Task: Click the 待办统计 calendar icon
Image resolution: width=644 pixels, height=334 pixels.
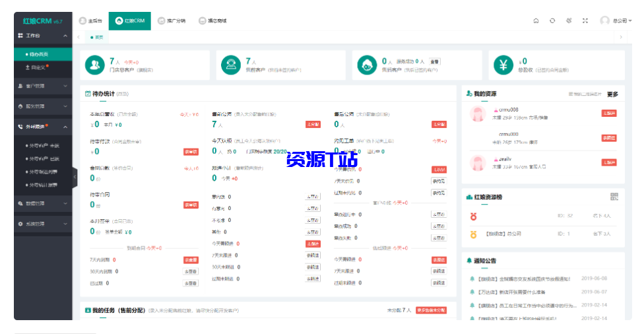Action: [x=88, y=94]
